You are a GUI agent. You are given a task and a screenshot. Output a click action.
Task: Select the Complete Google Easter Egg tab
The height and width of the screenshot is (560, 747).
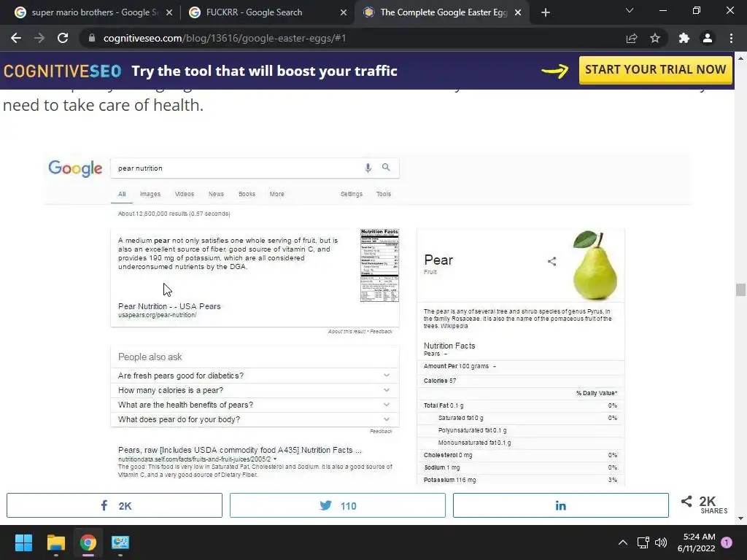coord(441,12)
